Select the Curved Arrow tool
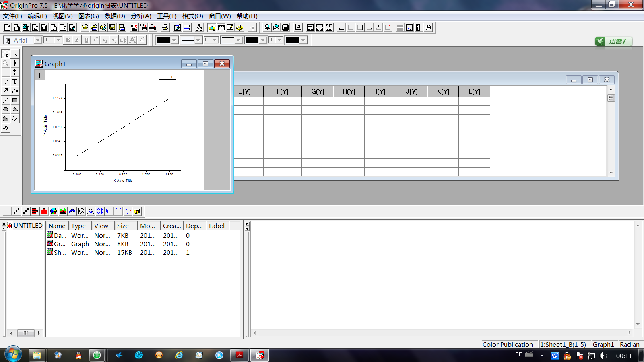 pos(15,91)
